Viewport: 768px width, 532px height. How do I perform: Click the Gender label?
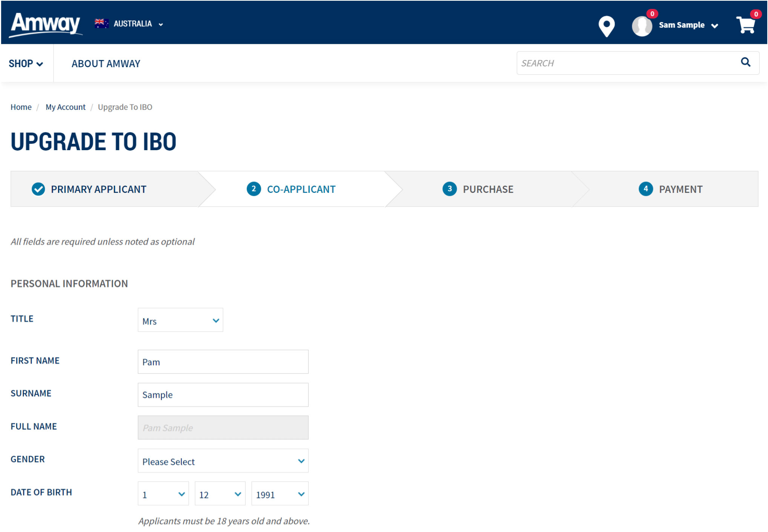tap(28, 459)
